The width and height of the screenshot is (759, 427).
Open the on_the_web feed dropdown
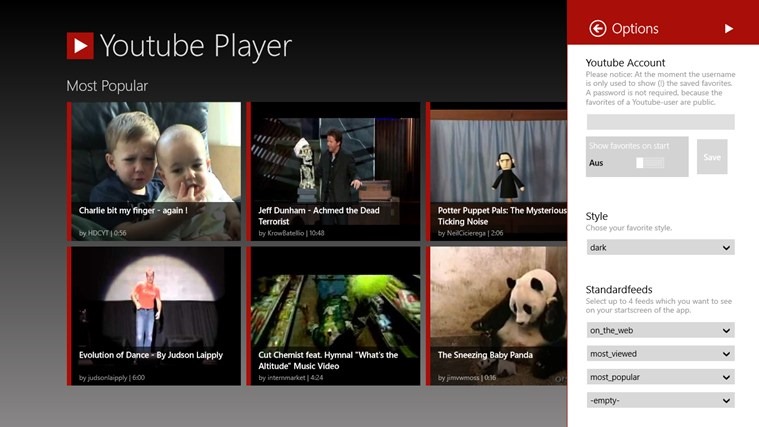[661, 330]
